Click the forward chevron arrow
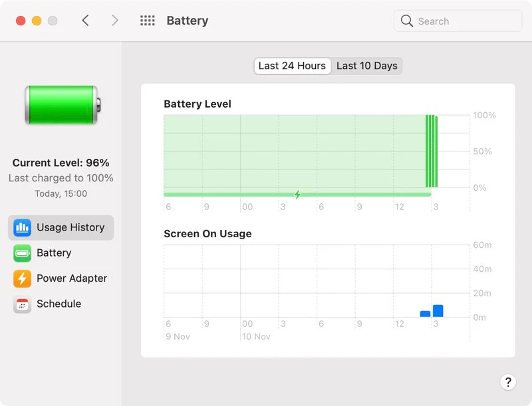The image size is (532, 406). (x=114, y=21)
